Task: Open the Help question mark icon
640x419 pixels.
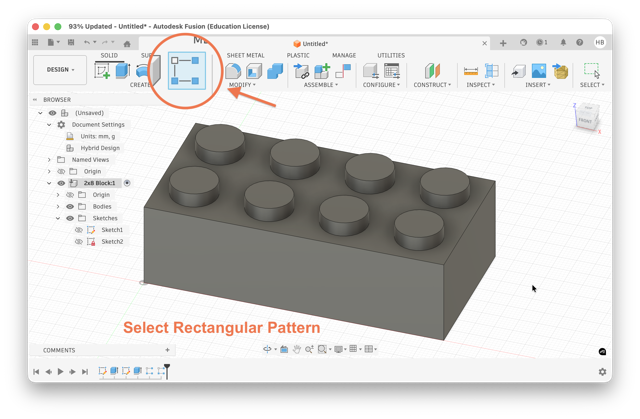Action: pos(579,42)
